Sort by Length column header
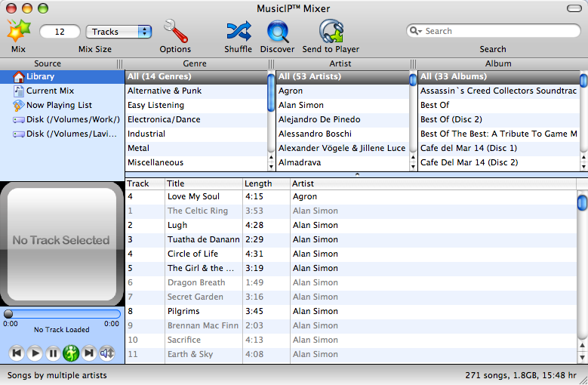The image size is (588, 385). [266, 183]
